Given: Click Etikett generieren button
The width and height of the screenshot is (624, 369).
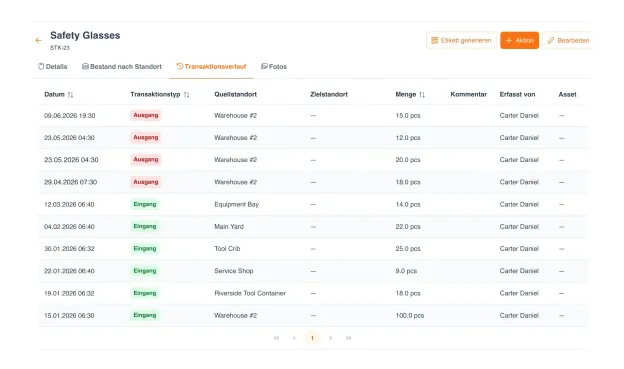Looking at the screenshot, I should [461, 40].
